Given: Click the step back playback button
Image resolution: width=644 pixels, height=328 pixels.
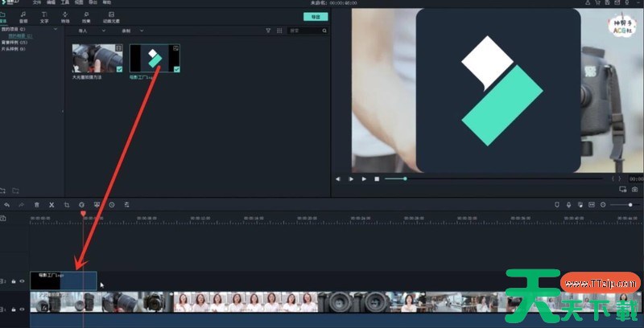Looking at the screenshot, I should click(338, 178).
